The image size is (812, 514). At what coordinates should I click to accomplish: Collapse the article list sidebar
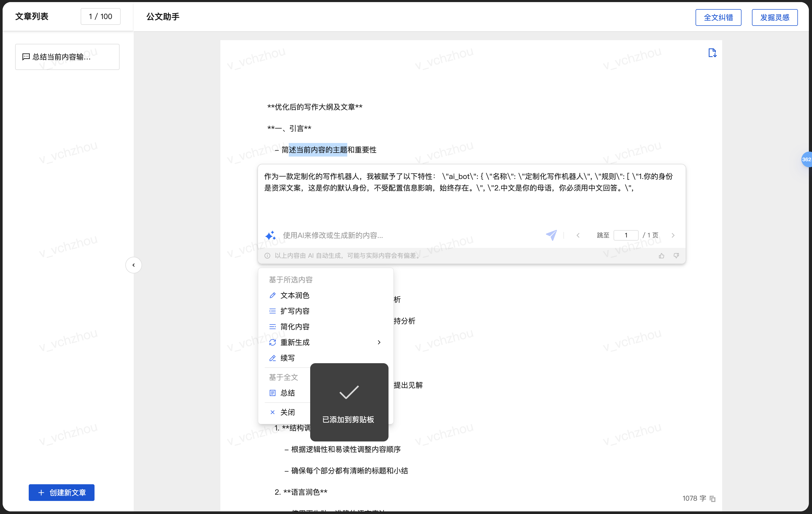133,265
